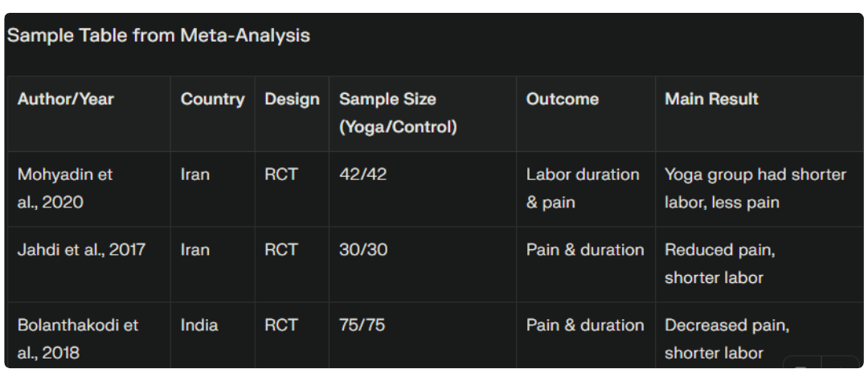868x377 pixels.
Task: Click the "Sample Table from Meta-Analysis" title
Action: pyautogui.click(x=158, y=36)
